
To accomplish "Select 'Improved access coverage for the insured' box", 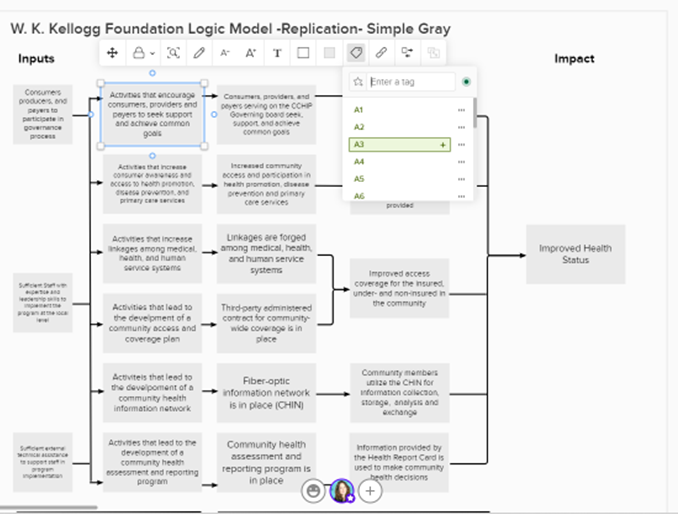I will tap(400, 288).
